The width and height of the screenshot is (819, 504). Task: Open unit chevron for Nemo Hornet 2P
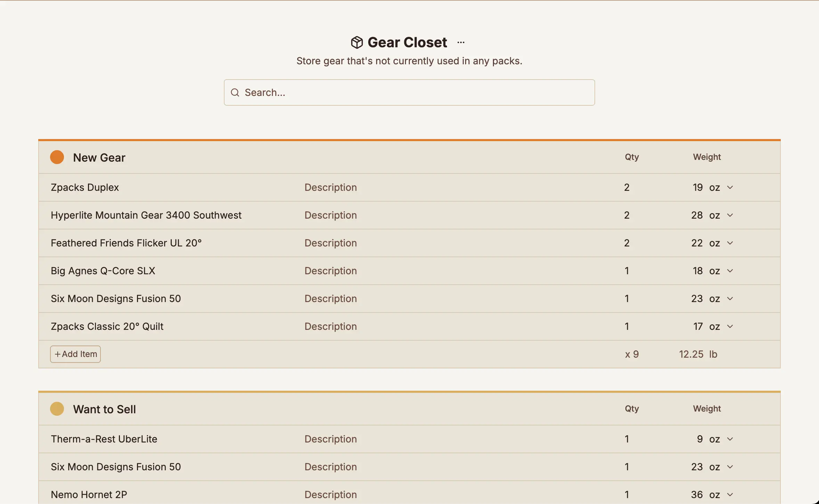tap(730, 495)
